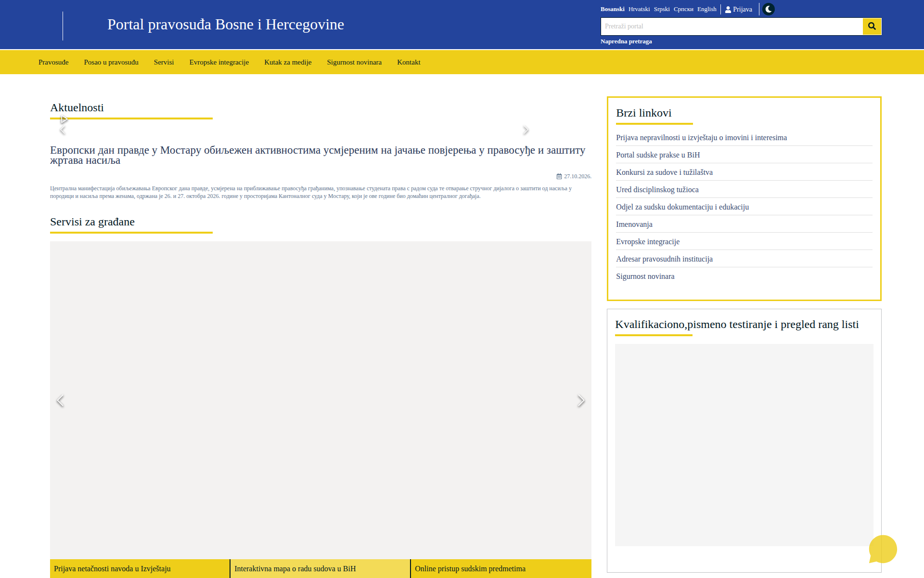The width and height of the screenshot is (924, 578).
Task: Open the Posao u pravosuđu menu
Action: [x=111, y=62]
